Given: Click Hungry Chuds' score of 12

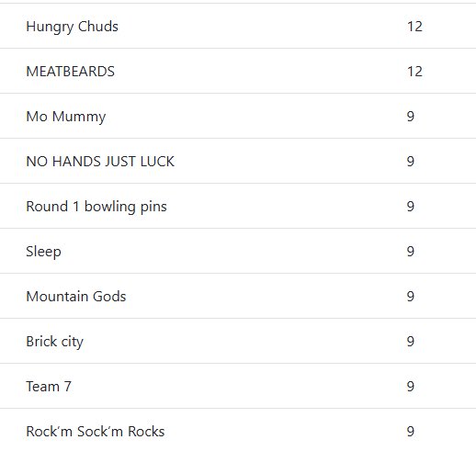Looking at the screenshot, I should (x=414, y=27).
